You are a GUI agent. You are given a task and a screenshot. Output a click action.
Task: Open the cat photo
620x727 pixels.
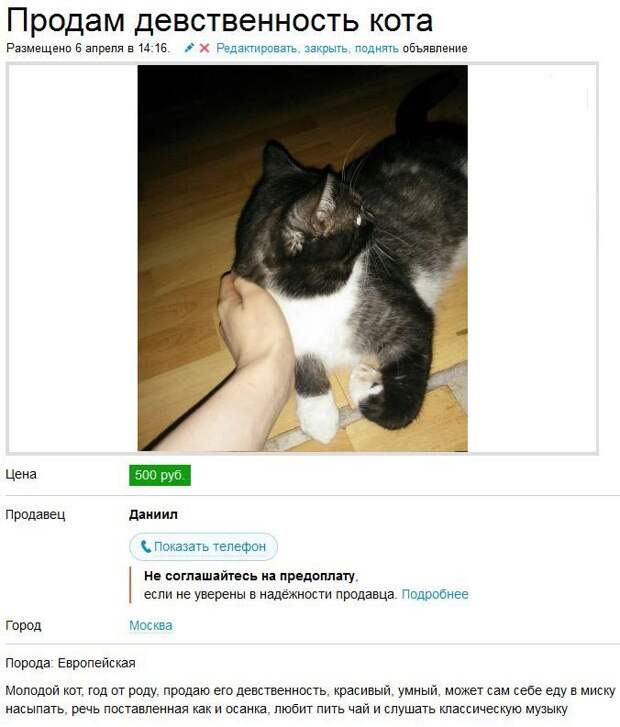pyautogui.click(x=302, y=258)
